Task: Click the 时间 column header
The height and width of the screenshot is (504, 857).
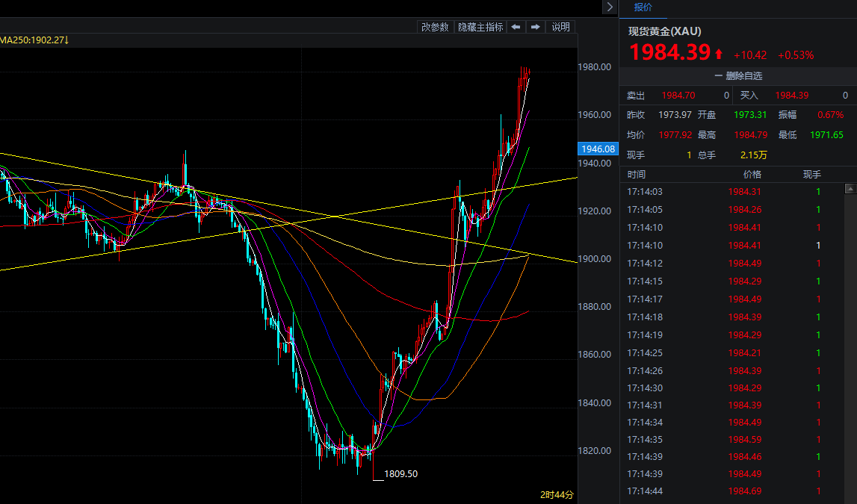Action: pyautogui.click(x=636, y=175)
